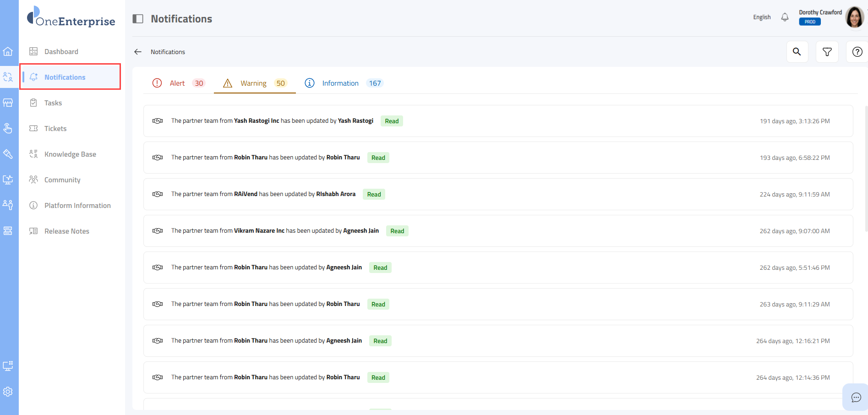Click the search magnifier icon
This screenshot has width=868, height=415.
click(797, 52)
